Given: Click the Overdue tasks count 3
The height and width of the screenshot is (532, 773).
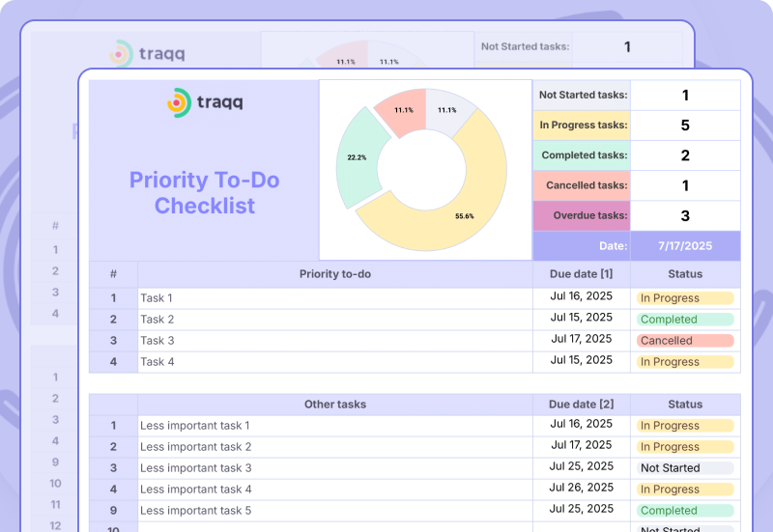Looking at the screenshot, I should click(685, 215).
